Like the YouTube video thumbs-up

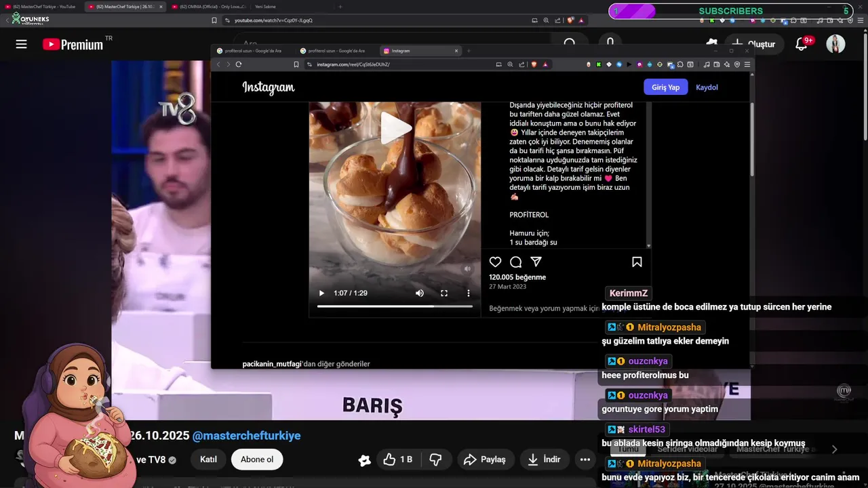[x=397, y=460]
